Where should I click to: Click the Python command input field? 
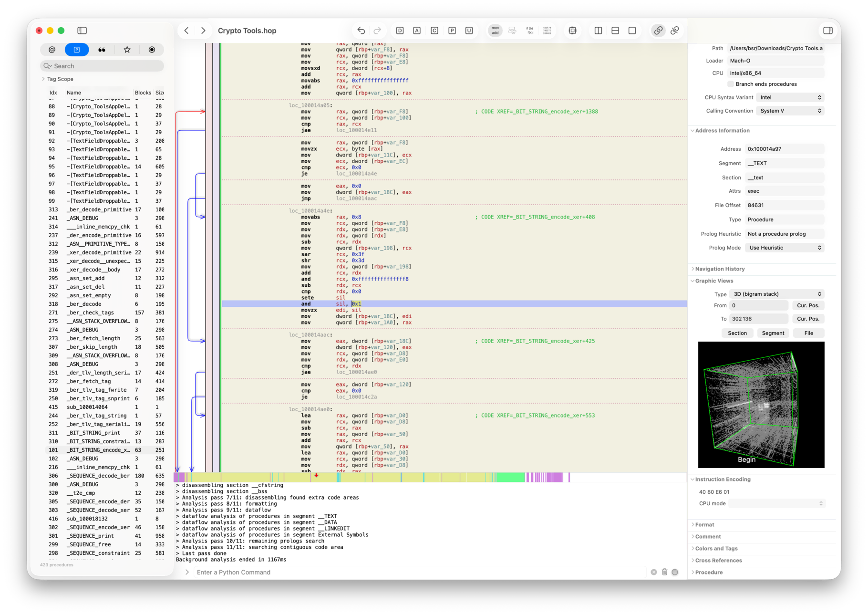tap(420, 572)
